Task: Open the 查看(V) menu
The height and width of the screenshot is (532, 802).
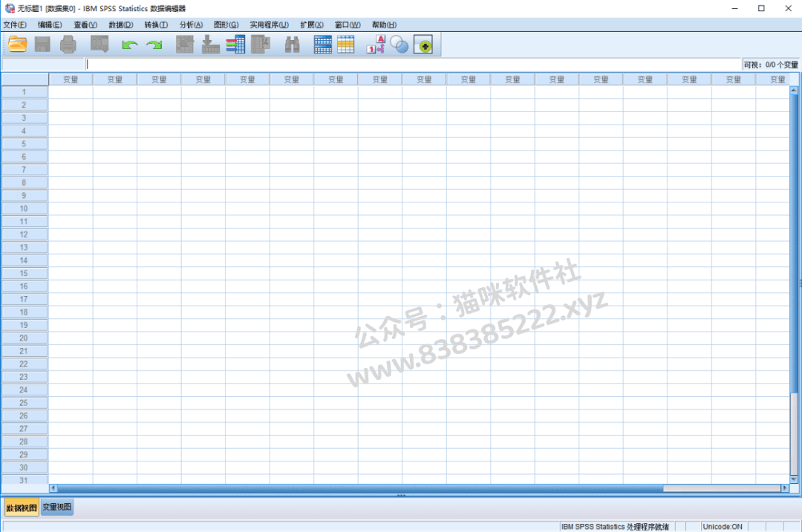Action: [85, 24]
